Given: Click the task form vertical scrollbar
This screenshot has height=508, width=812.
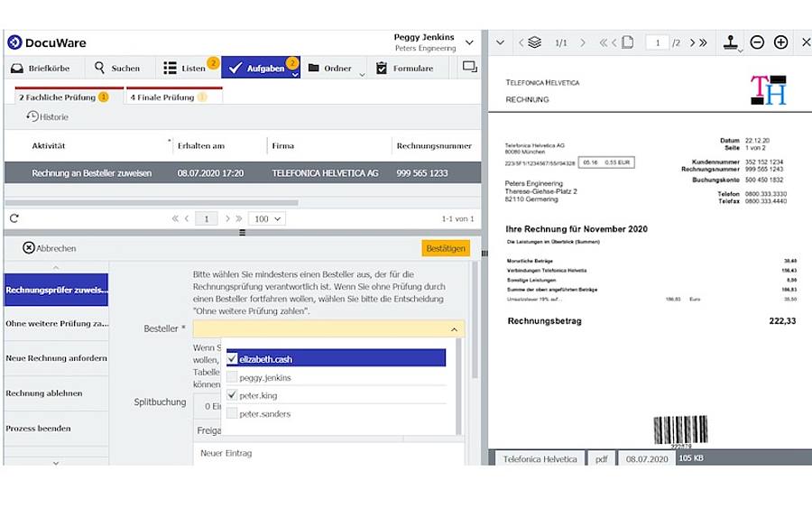Looking at the screenshot, I should click(475, 320).
